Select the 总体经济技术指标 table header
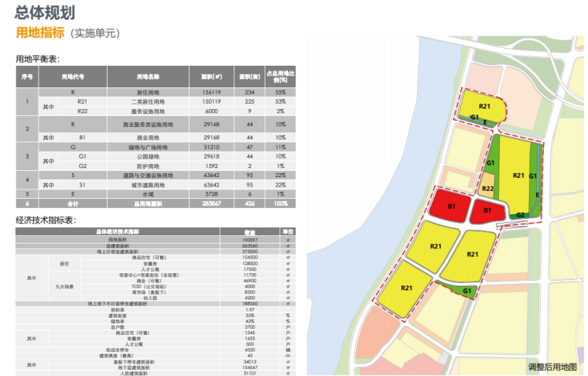The image size is (588, 376). (x=118, y=231)
